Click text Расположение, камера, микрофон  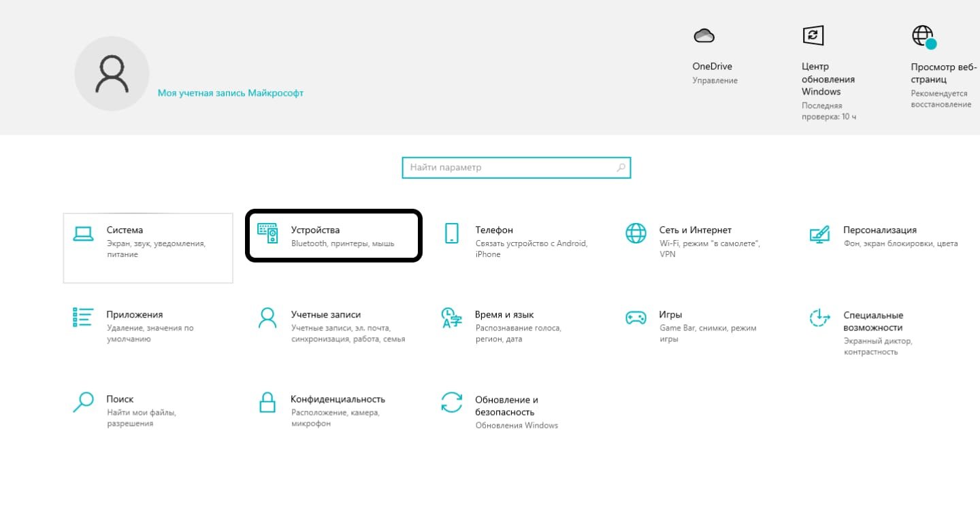[336, 418]
